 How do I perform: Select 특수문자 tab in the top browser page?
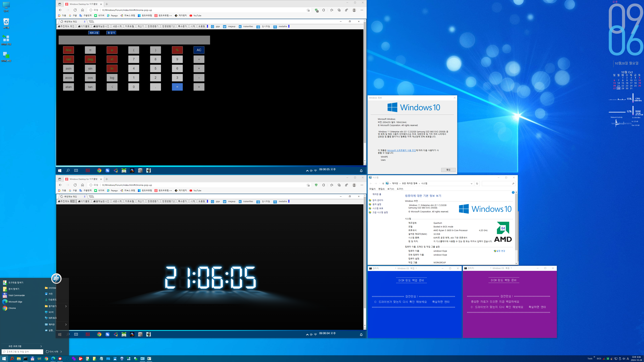(182, 26)
